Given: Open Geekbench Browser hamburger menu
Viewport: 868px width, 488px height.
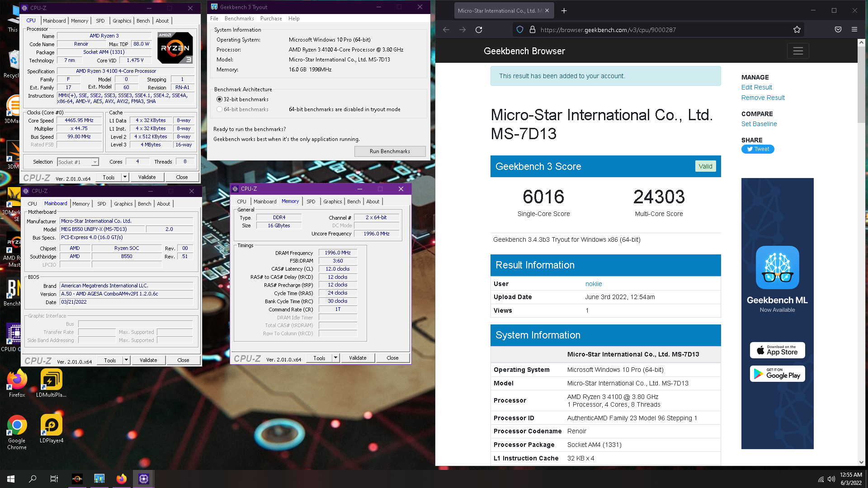Looking at the screenshot, I should (798, 51).
